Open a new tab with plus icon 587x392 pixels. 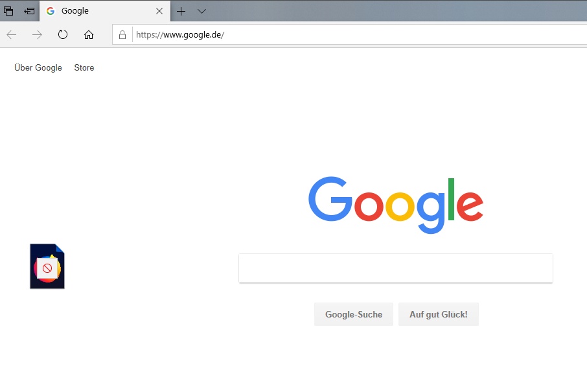(x=181, y=11)
